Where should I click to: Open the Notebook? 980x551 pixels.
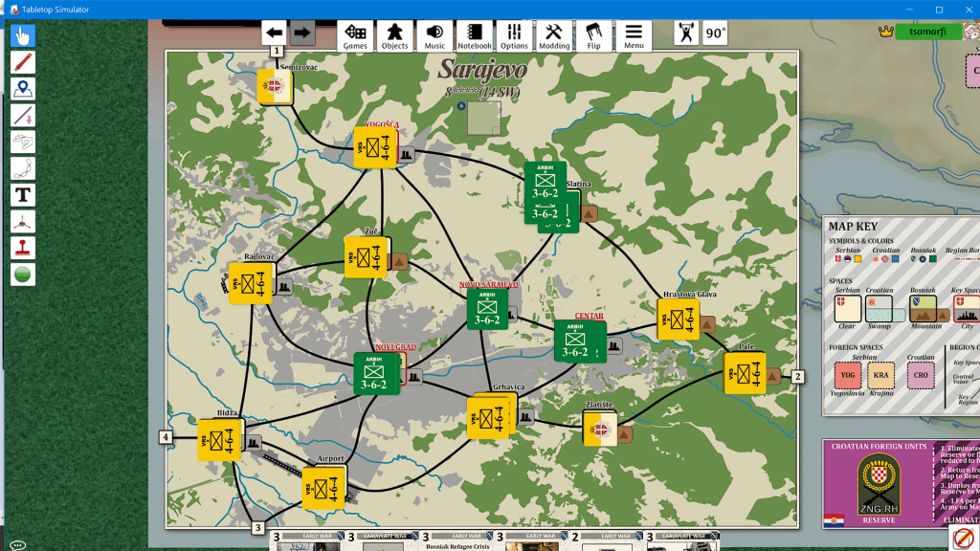[474, 36]
